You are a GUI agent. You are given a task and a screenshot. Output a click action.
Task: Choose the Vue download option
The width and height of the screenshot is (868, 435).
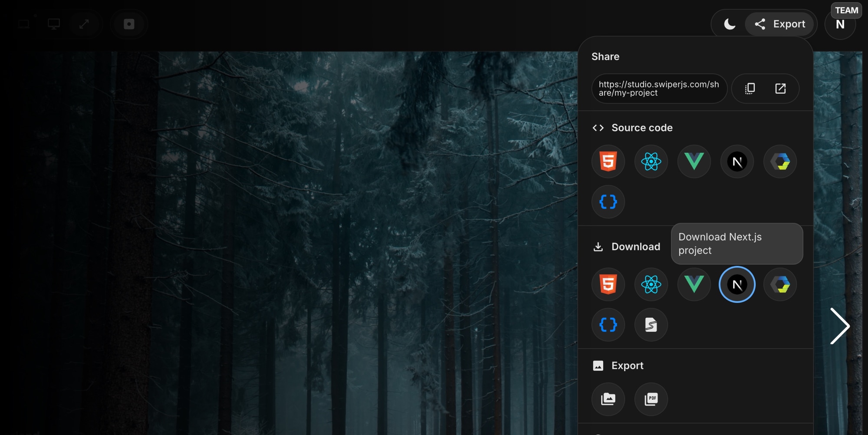point(694,284)
